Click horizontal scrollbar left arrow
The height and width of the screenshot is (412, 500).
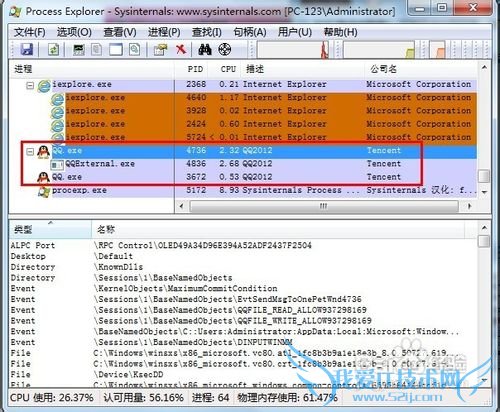click(x=181, y=206)
